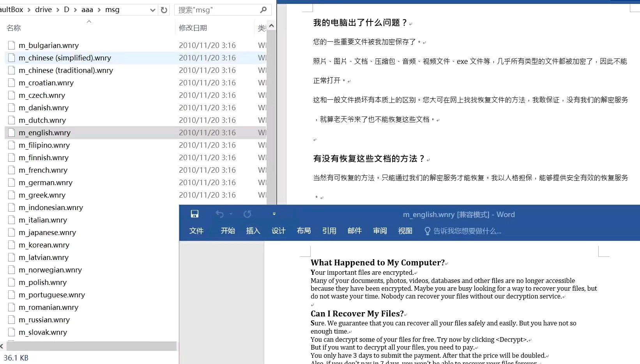
Task: Click the file list scroll up arrow
Action: pyautogui.click(x=271, y=26)
